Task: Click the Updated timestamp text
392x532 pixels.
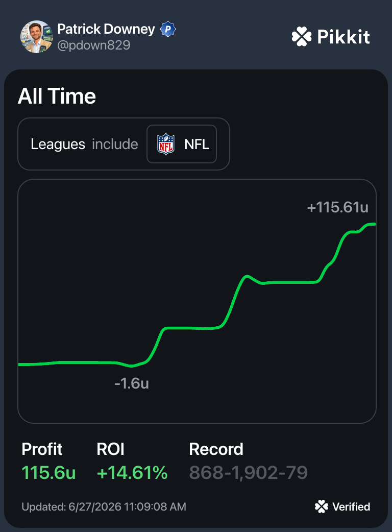Action: (x=104, y=506)
